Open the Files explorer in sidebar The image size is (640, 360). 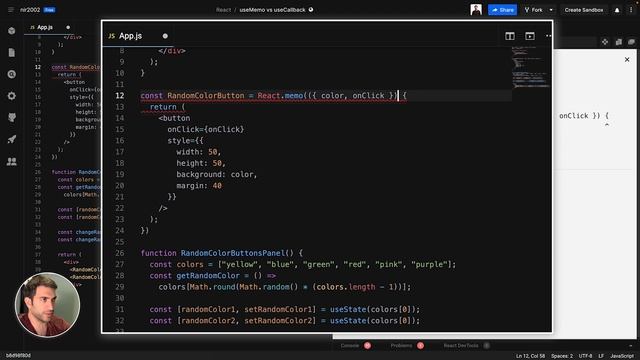coord(12,53)
